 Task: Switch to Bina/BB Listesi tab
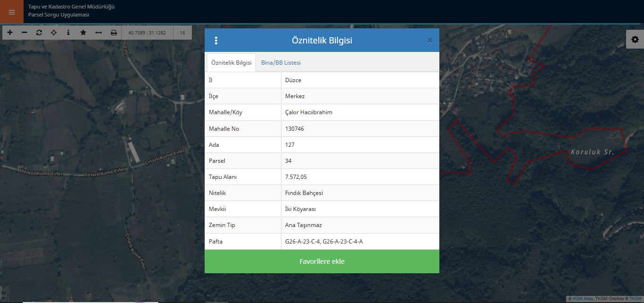point(281,63)
